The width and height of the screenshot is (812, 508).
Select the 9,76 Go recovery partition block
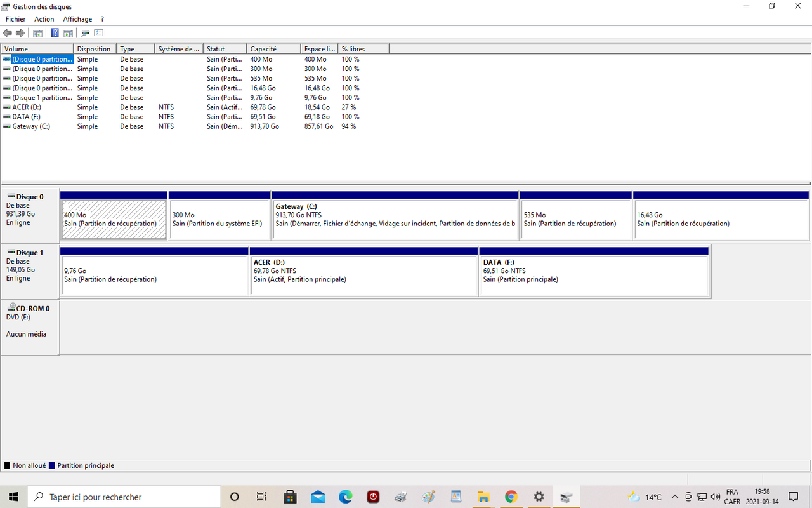pos(154,272)
